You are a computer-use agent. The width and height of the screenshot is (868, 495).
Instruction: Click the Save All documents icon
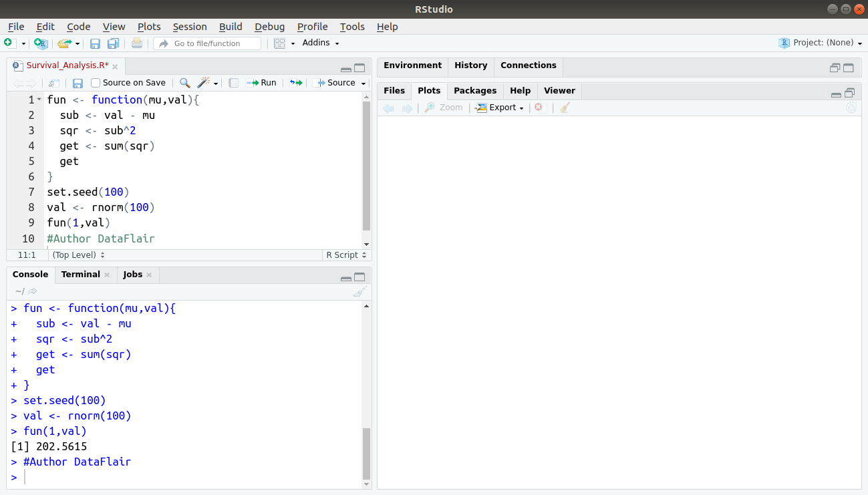pyautogui.click(x=113, y=43)
